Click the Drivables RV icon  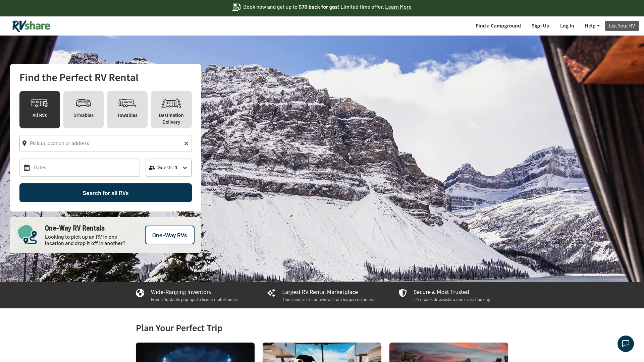coord(83,103)
